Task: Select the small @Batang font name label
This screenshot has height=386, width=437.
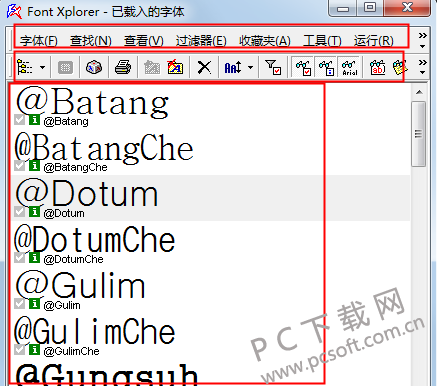Action: coord(66,121)
